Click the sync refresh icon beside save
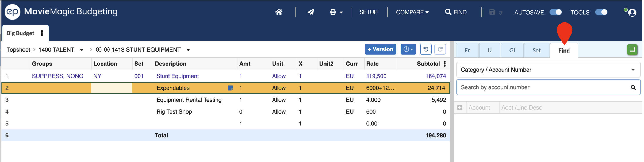The height and width of the screenshot is (162, 644). [x=500, y=13]
